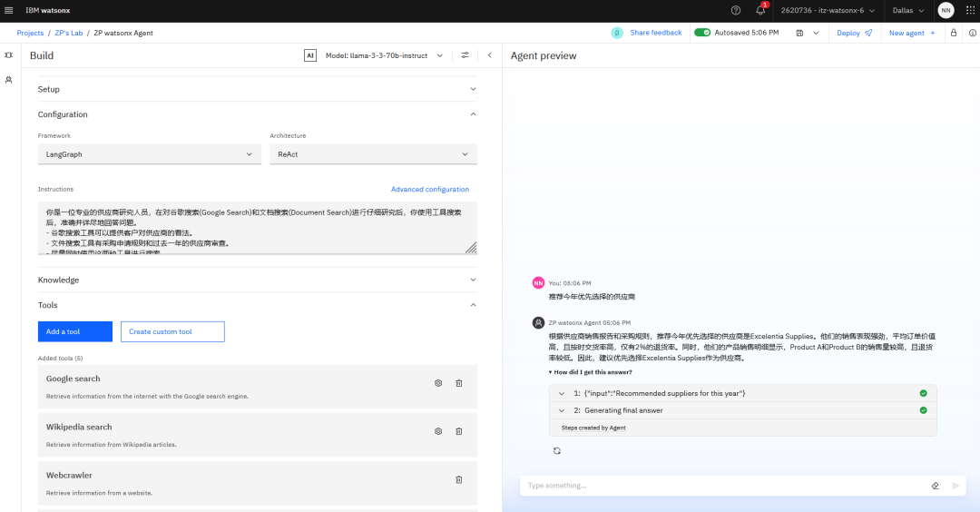
Task: Open the NN user avatar menu
Action: click(x=946, y=11)
